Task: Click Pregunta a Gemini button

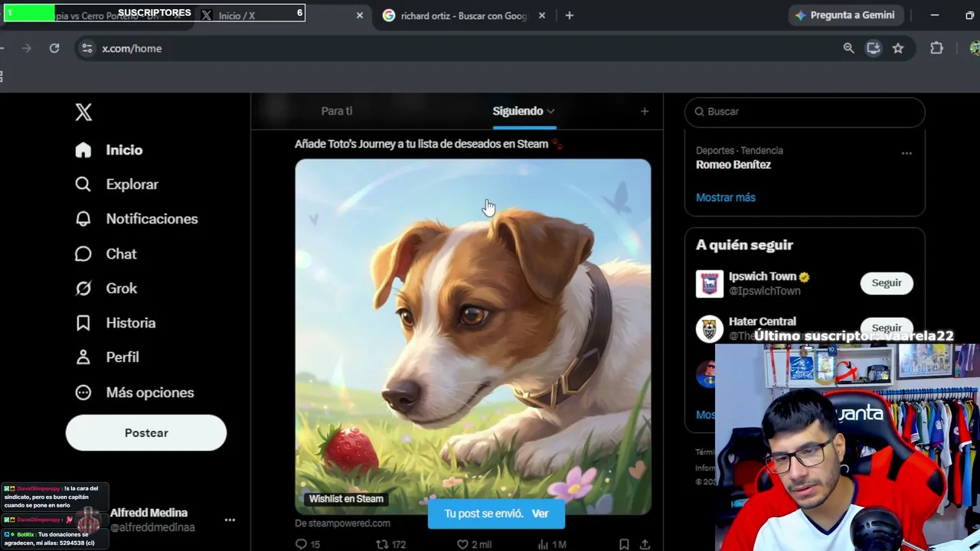Action: (x=845, y=15)
